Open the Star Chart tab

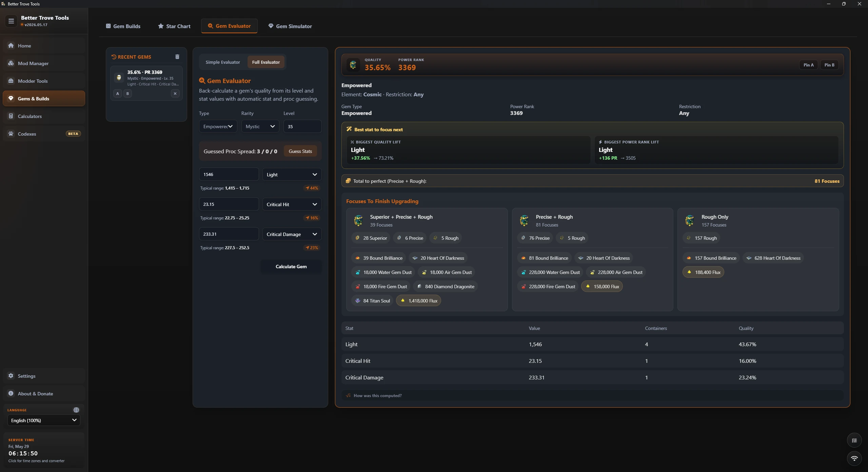pyautogui.click(x=174, y=26)
